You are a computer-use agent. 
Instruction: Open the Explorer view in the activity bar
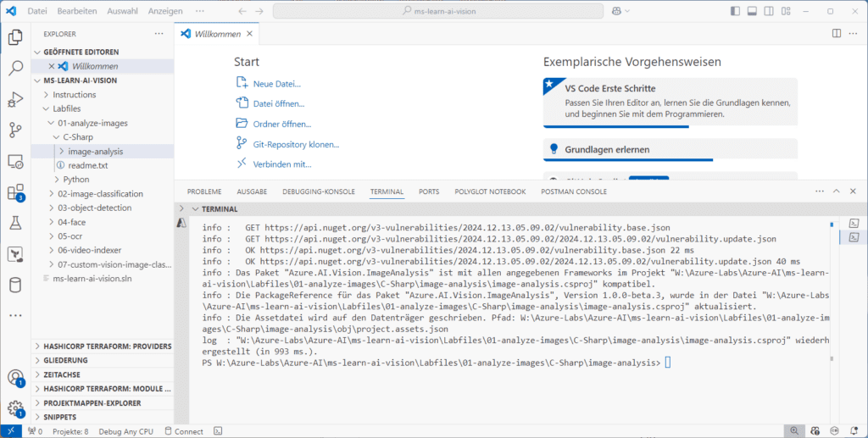coord(15,37)
